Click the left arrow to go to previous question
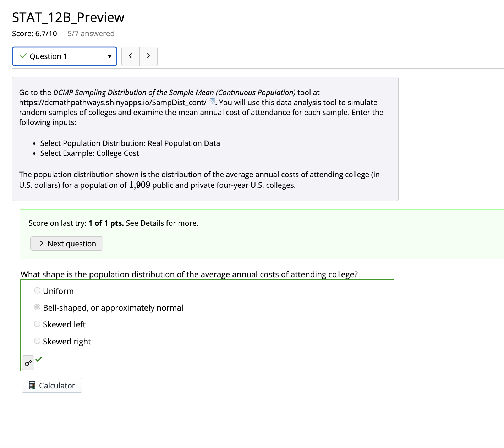This screenshot has width=504, height=448. pos(130,56)
